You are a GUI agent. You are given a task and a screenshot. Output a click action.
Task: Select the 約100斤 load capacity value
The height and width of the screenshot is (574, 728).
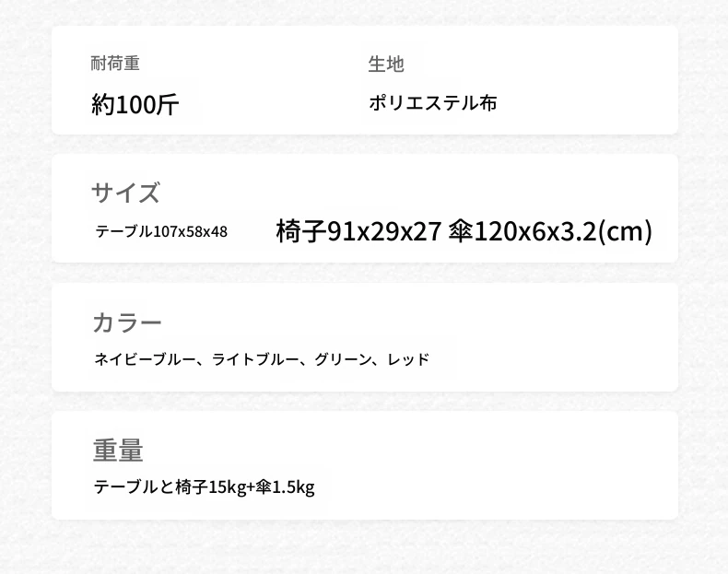pos(135,104)
